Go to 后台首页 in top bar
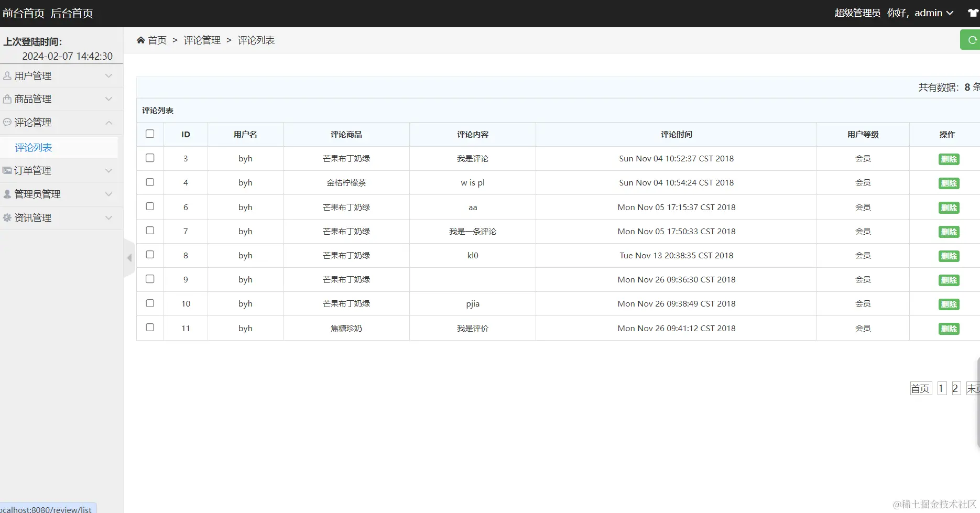Screen dimensions: 980x513 tap(72, 13)
